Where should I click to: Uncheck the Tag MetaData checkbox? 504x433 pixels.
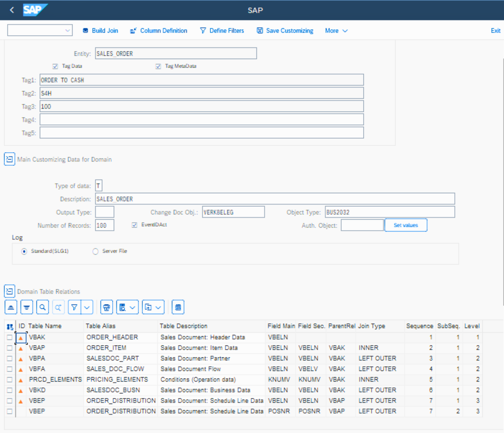[158, 66]
